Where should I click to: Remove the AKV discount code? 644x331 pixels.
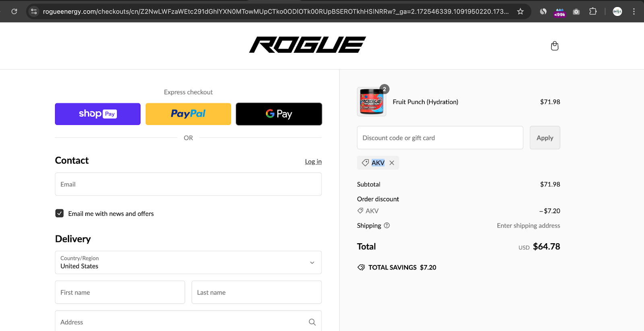[x=392, y=163]
